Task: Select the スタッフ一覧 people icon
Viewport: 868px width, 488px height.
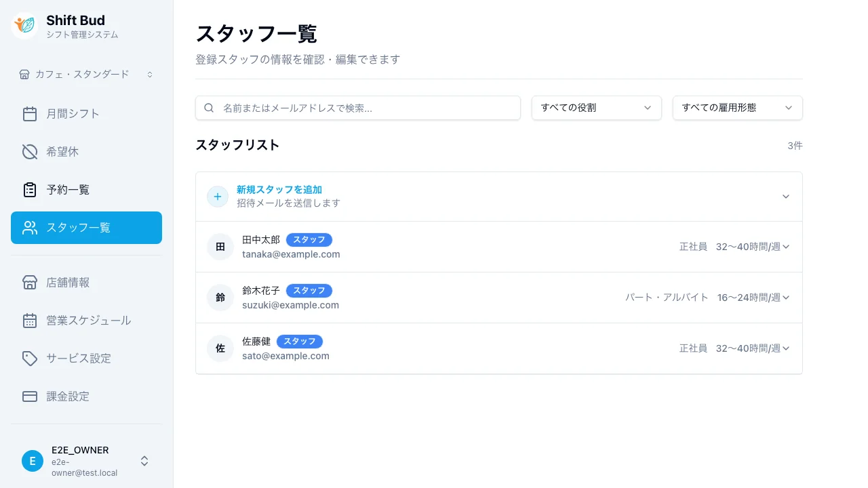Action: pos(30,228)
